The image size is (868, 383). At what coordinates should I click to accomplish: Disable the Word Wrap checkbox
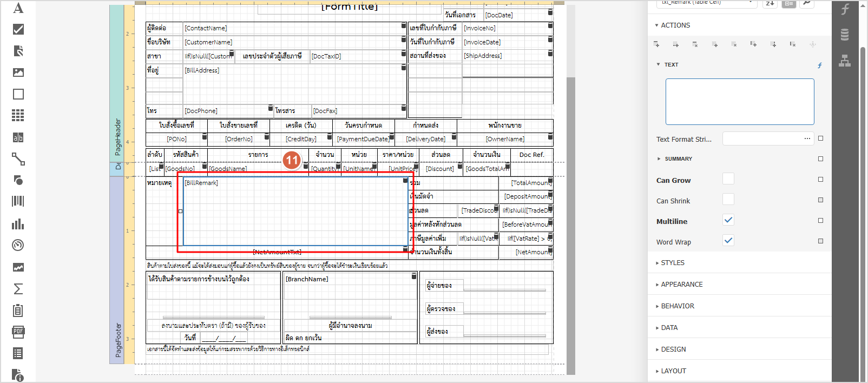(728, 241)
